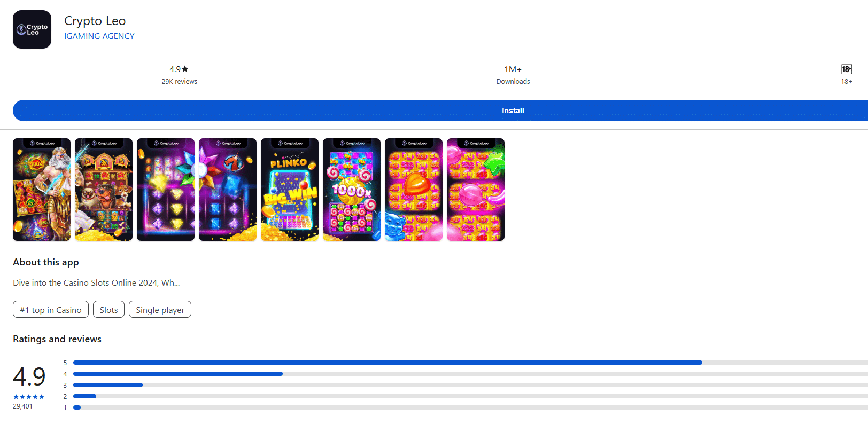Open the orange heart candy screenshot
This screenshot has height=424, width=868.
tap(414, 190)
